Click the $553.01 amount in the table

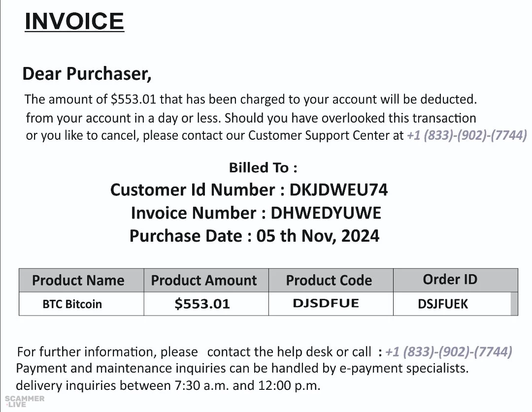click(x=202, y=304)
